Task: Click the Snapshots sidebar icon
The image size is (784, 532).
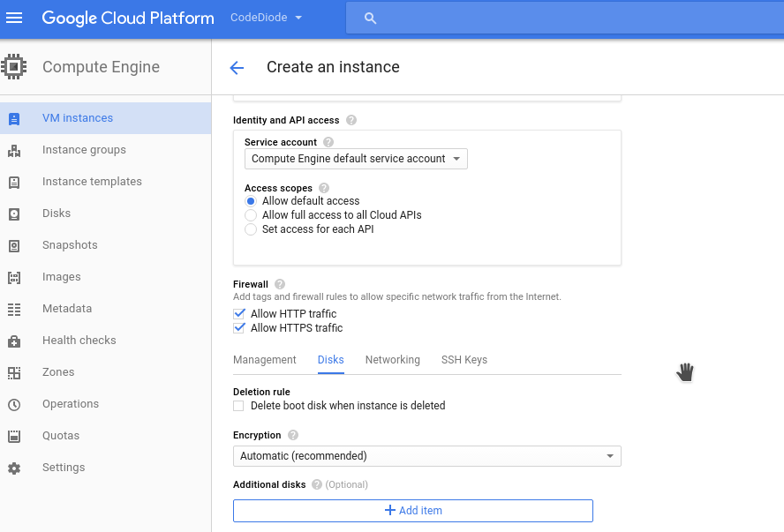Action: (14, 246)
